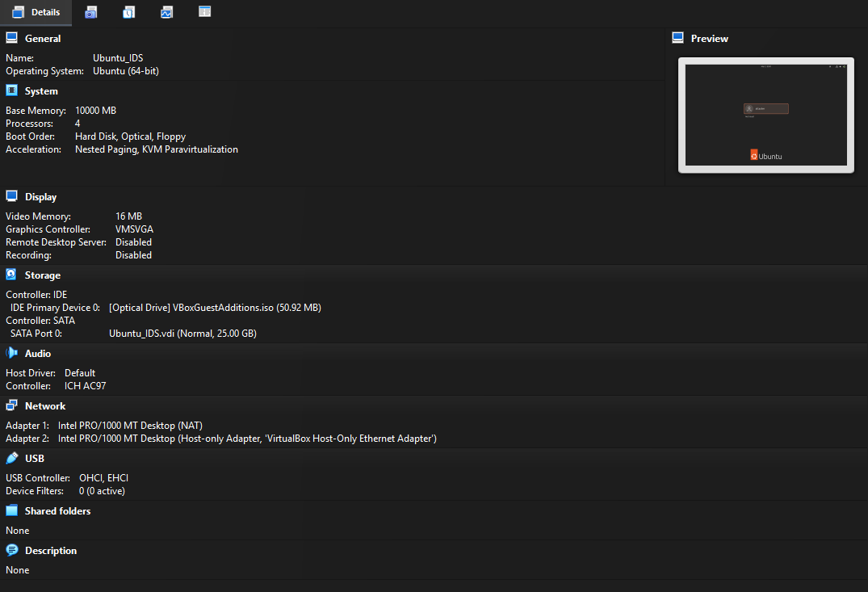Image resolution: width=868 pixels, height=592 pixels.
Task: Click None under Shared folders
Action: point(17,531)
